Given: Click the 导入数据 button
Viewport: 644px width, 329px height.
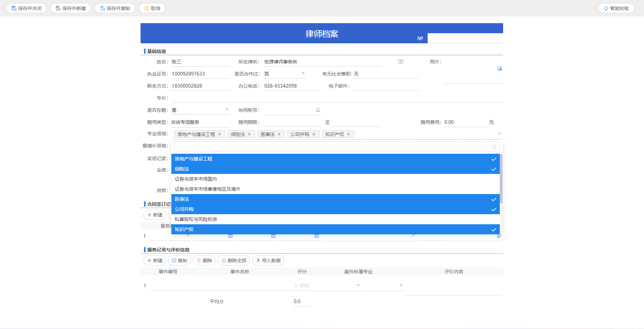Looking at the screenshot, I should [268, 261].
